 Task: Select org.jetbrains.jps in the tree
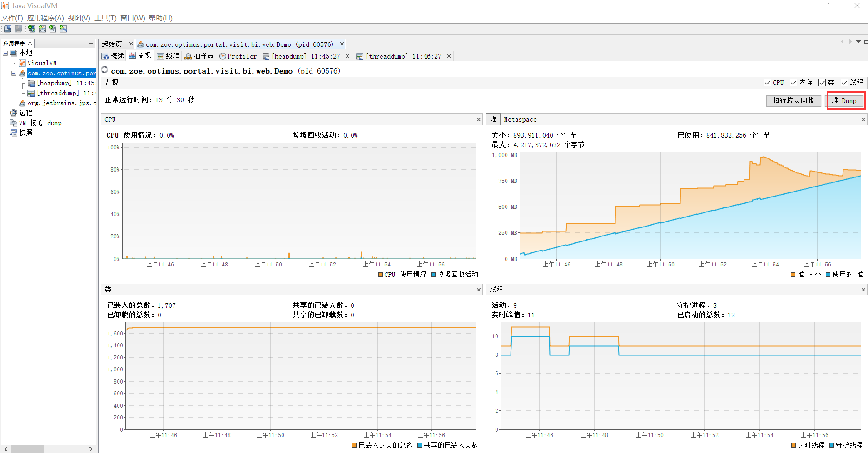[62, 103]
